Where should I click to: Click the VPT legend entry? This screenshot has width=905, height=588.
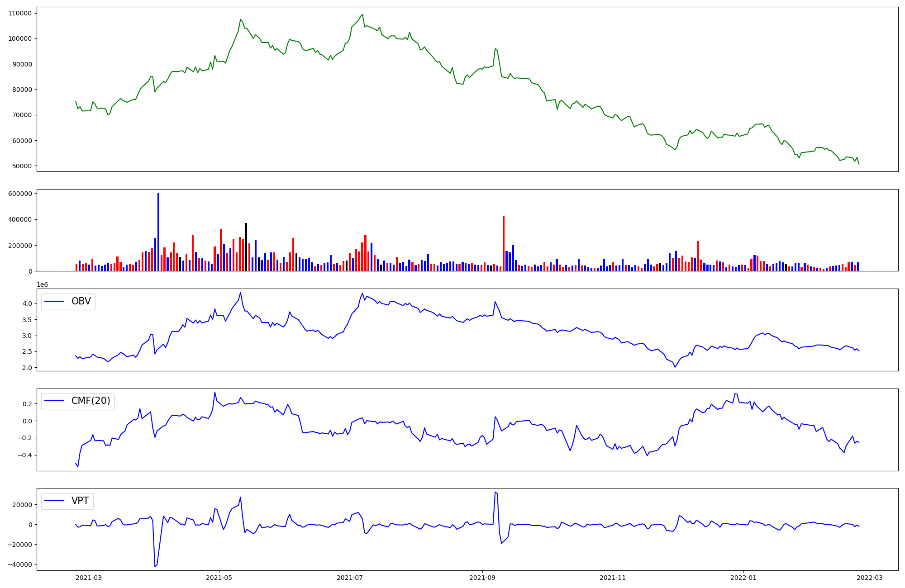(80, 501)
